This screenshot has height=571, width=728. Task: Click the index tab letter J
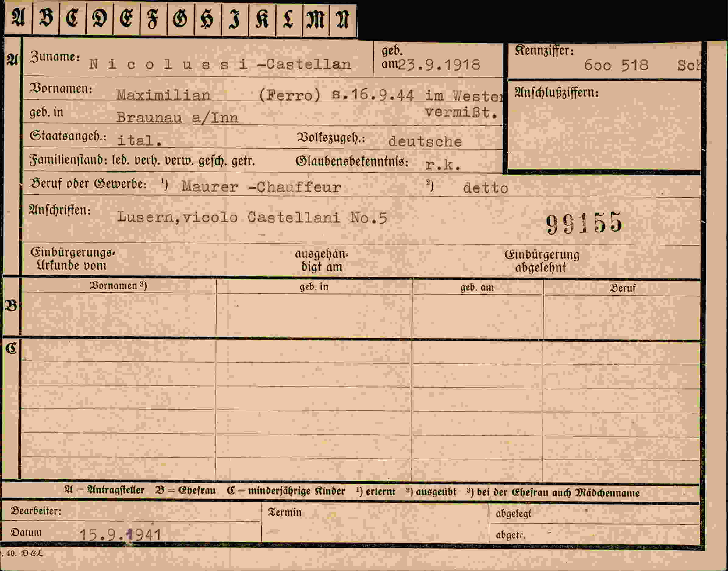[x=235, y=20]
